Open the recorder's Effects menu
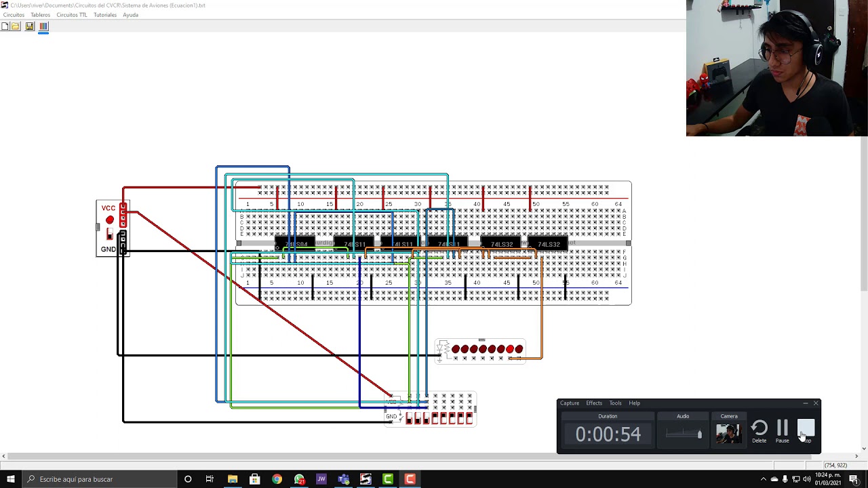The height and width of the screenshot is (488, 868). pos(594,403)
